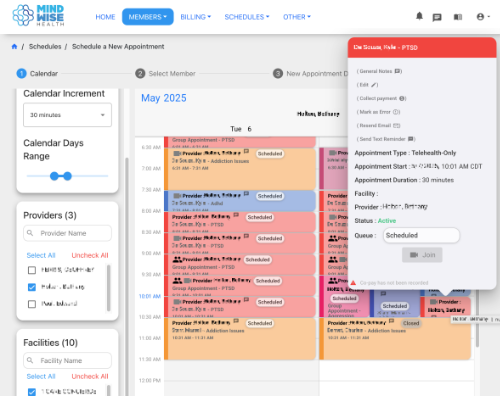Screen dimensions: 500x396
Task: Open the notifications bell icon
Action: (x=419, y=16)
